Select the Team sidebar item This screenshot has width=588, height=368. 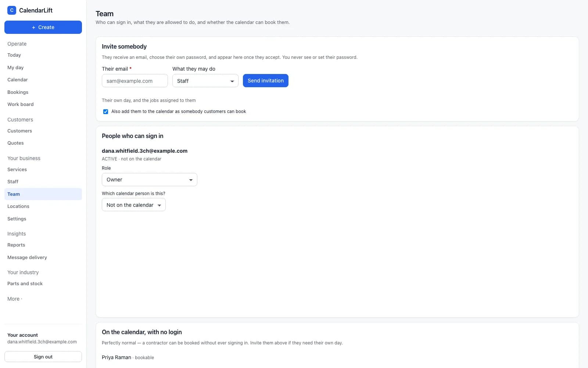tap(43, 194)
